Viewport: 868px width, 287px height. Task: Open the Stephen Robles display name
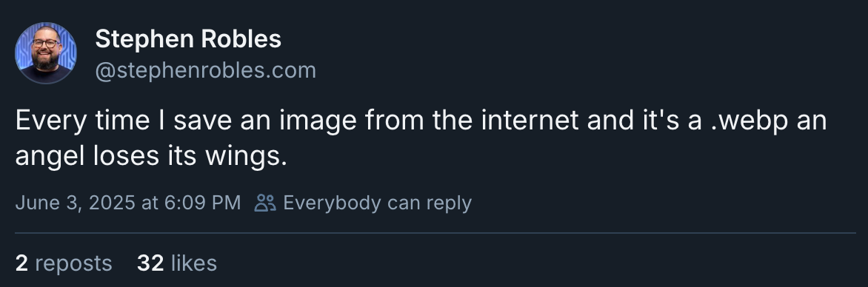coord(188,38)
